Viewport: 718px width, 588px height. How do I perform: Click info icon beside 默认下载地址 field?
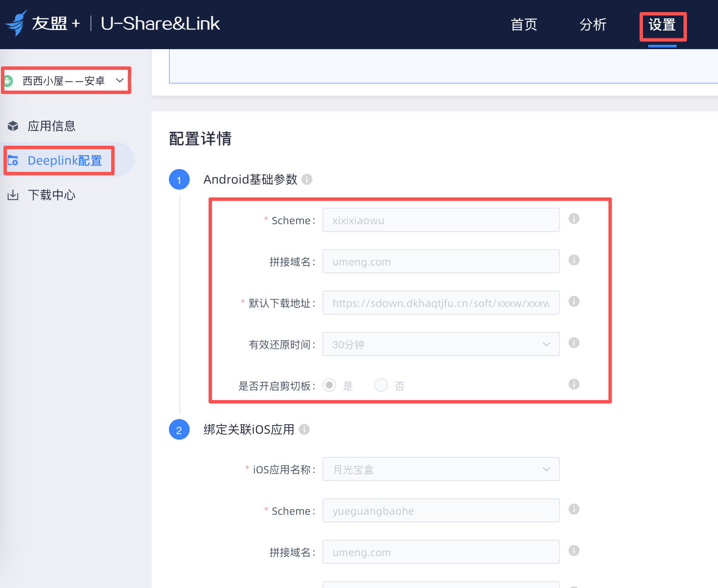tap(574, 301)
